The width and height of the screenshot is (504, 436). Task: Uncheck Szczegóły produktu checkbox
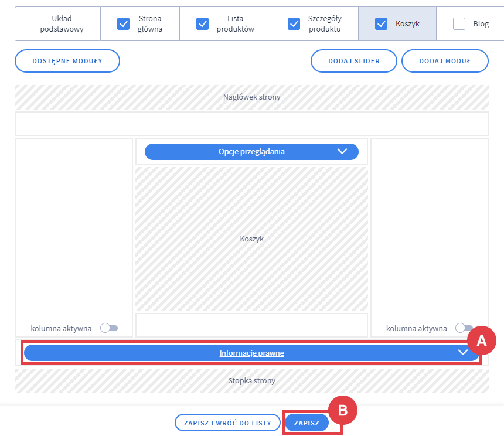coord(294,24)
